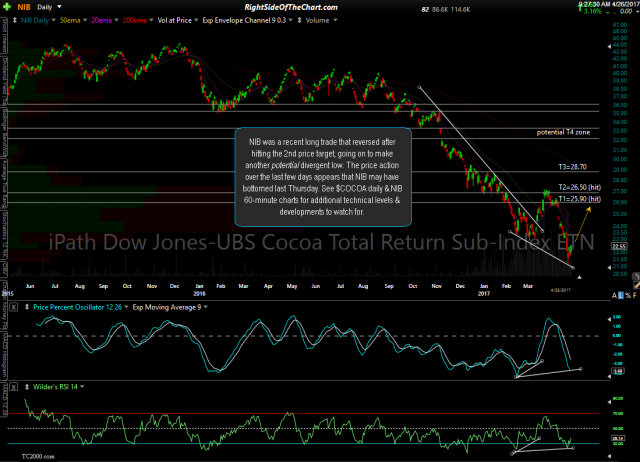Image resolution: width=640 pixels, height=462 pixels.
Task: Select the Short Interest sidebar tab
Action: tap(4, 36)
